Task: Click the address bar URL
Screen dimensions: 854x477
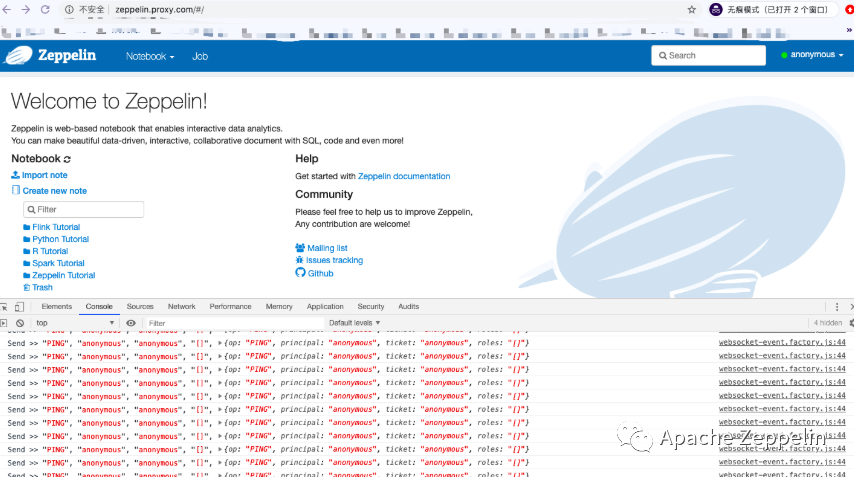Action: pos(160,9)
